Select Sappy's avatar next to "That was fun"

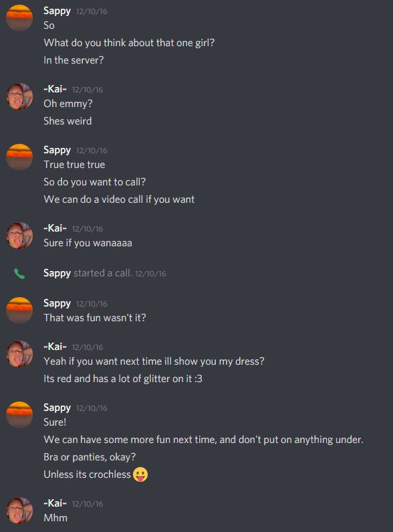coord(19,310)
